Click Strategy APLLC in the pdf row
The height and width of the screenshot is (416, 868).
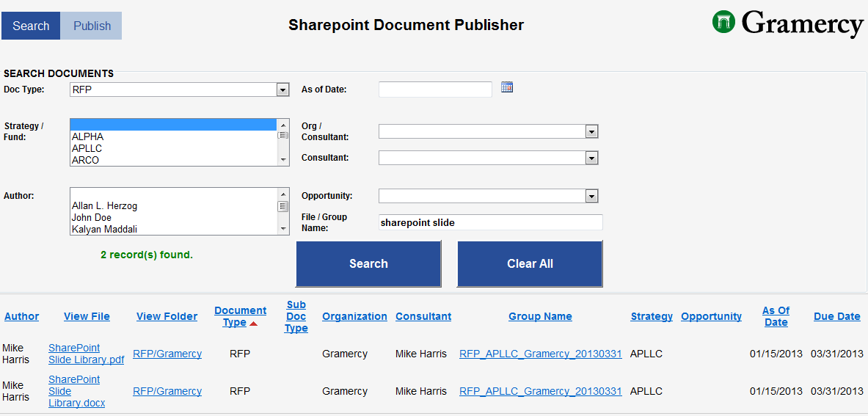[x=646, y=354]
